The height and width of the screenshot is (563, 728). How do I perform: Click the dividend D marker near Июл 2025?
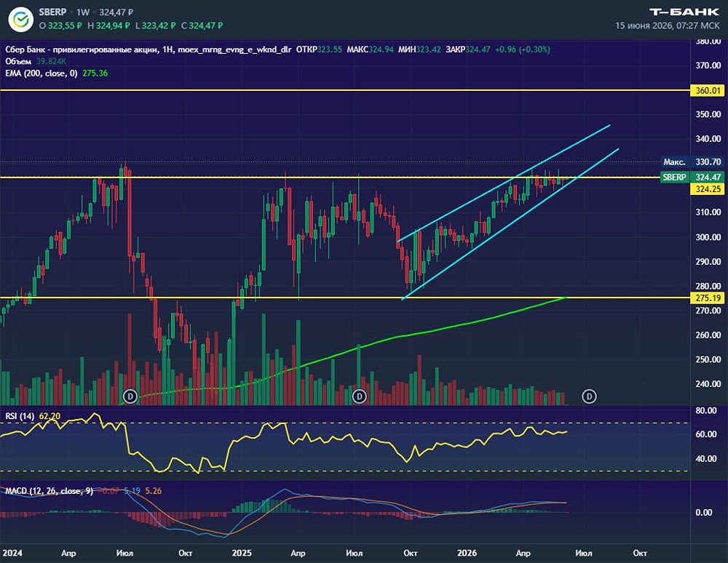[x=360, y=396]
